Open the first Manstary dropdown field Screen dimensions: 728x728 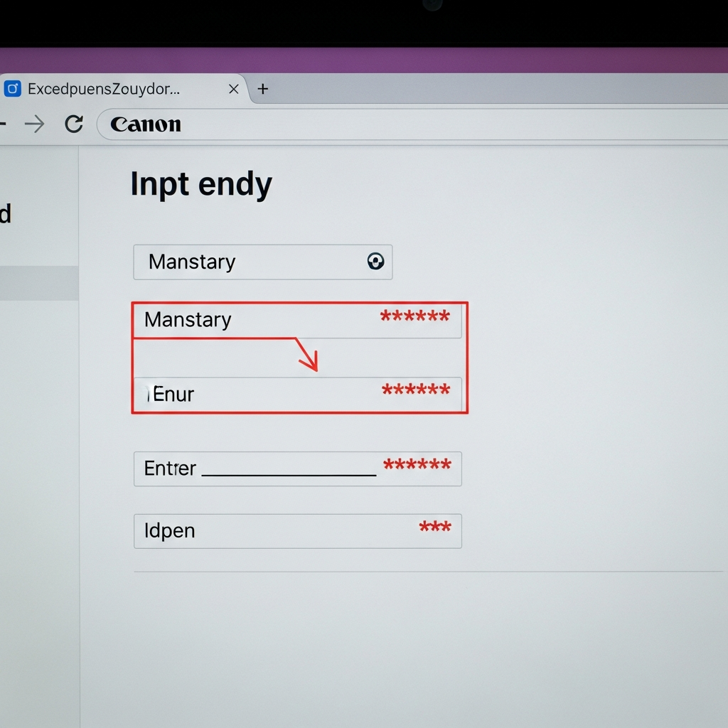(x=263, y=262)
